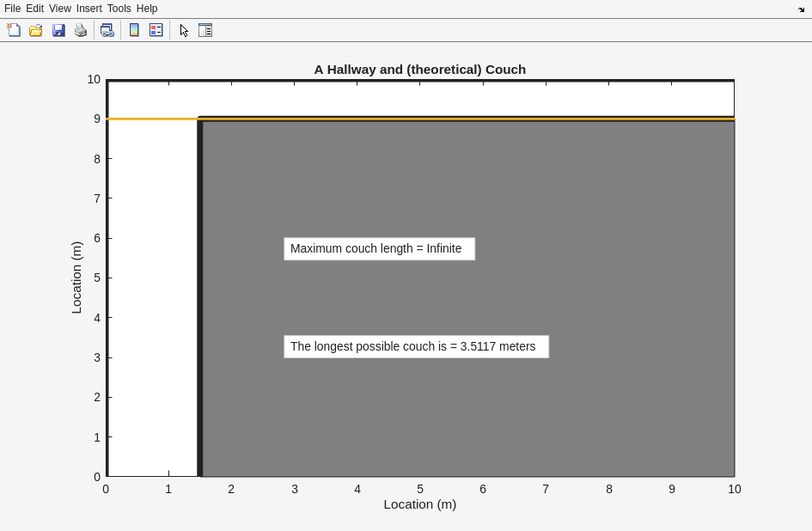
Task: Print the figure using the printer icon
Action: click(x=81, y=30)
